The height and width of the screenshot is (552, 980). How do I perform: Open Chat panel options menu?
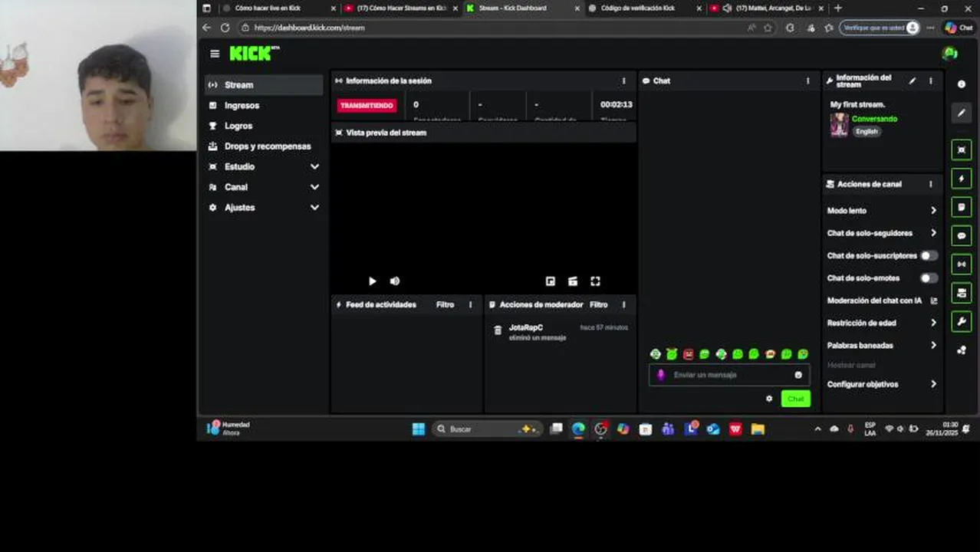(807, 80)
